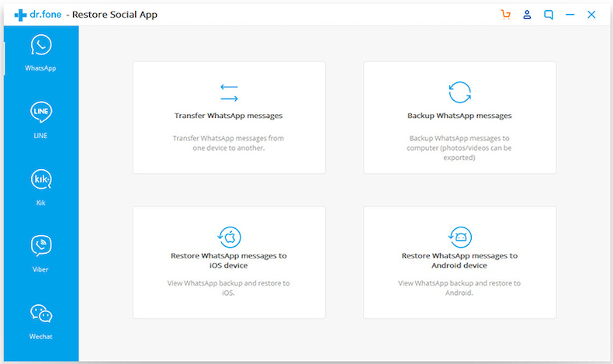Open the WhatsApp sidebar icon

[x=40, y=46]
